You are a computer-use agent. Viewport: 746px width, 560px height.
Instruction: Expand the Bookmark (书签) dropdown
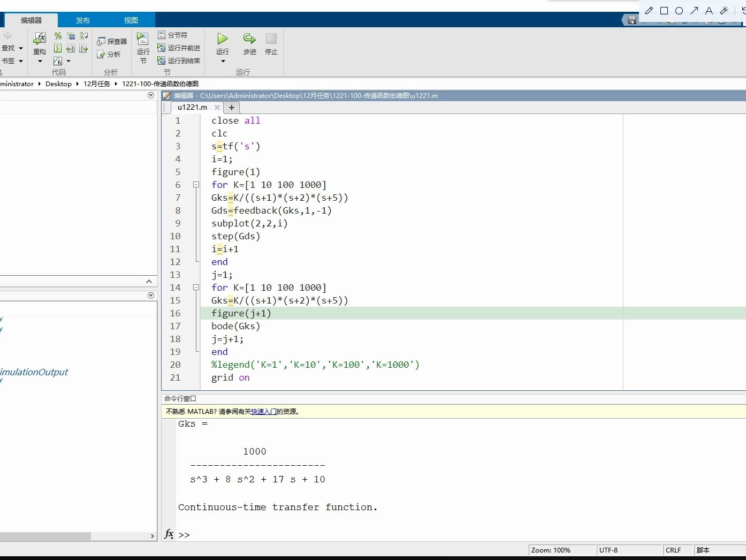pyautogui.click(x=21, y=61)
